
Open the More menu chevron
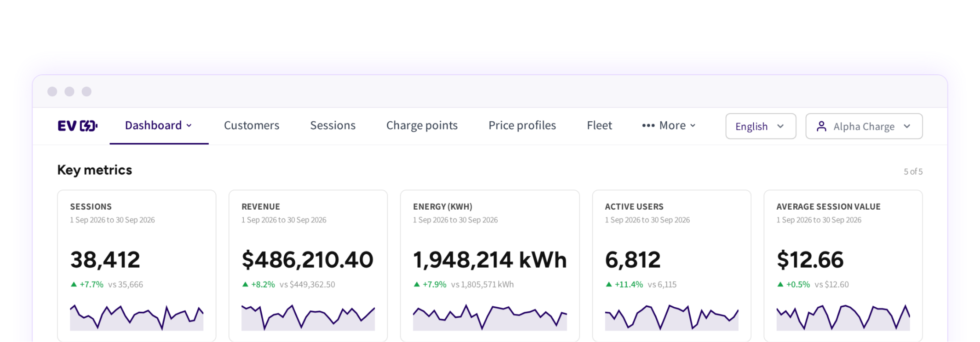pyautogui.click(x=693, y=126)
